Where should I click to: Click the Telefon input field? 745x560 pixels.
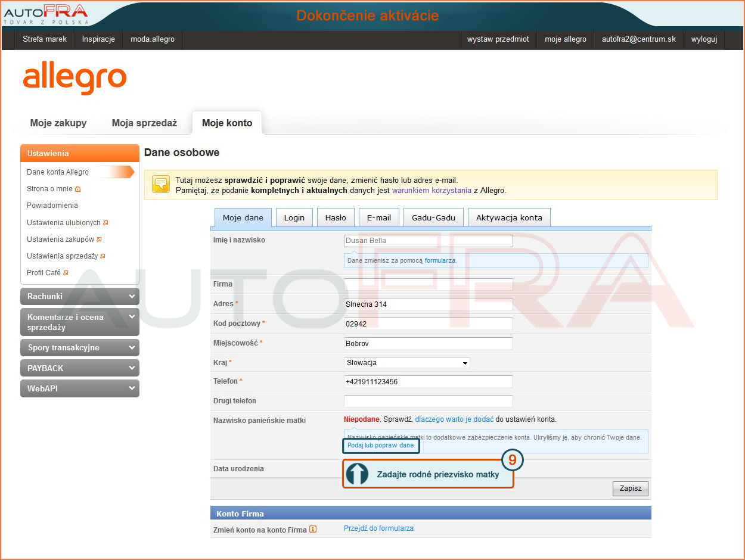(429, 381)
